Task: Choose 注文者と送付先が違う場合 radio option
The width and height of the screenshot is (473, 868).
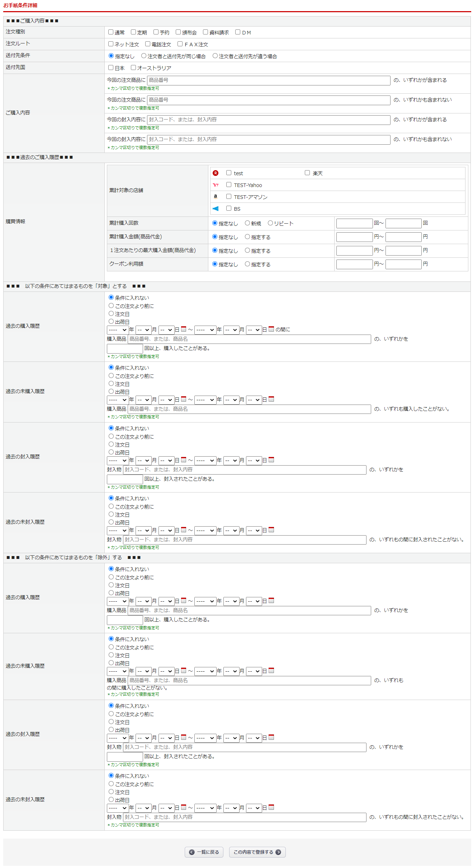Action: (x=215, y=56)
